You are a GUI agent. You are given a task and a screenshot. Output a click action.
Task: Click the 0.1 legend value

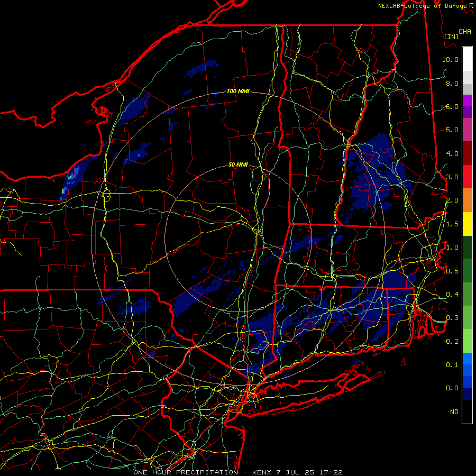(452, 364)
